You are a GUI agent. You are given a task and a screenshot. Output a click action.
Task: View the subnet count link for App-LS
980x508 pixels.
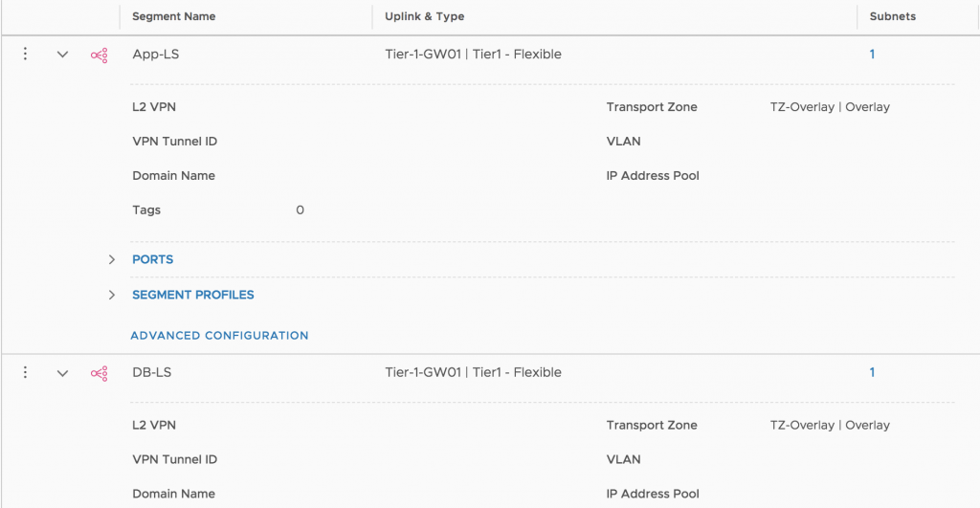(x=872, y=55)
